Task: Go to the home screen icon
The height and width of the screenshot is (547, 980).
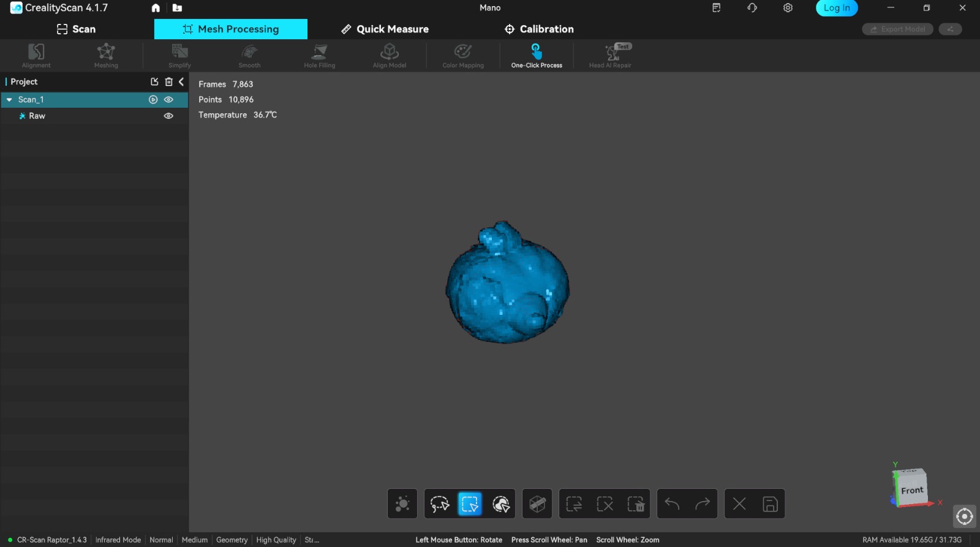Action: click(156, 8)
